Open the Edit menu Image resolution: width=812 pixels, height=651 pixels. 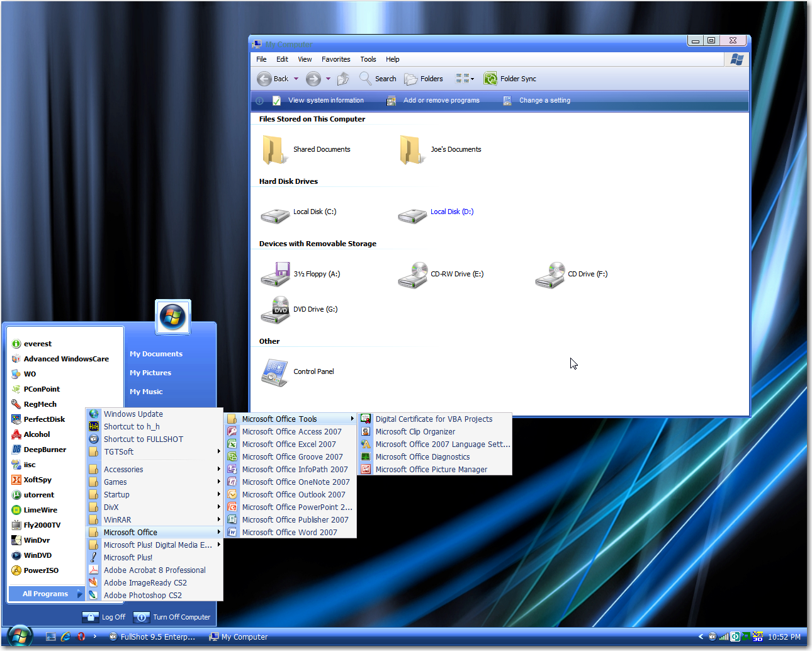[x=282, y=59]
